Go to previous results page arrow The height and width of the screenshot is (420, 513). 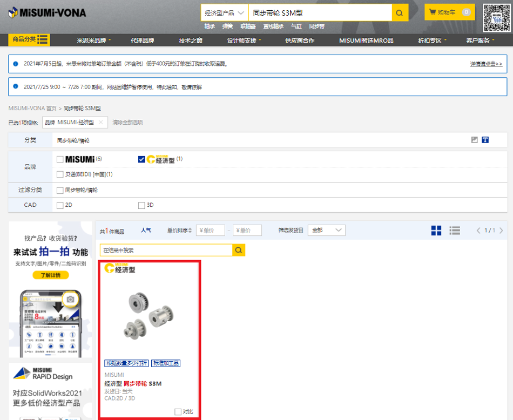coord(478,231)
